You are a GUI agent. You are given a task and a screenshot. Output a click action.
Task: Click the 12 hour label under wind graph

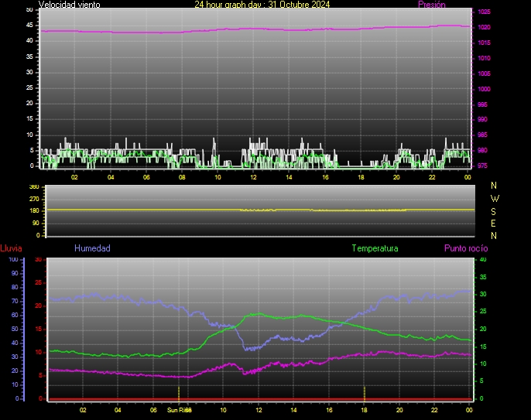[x=253, y=177]
